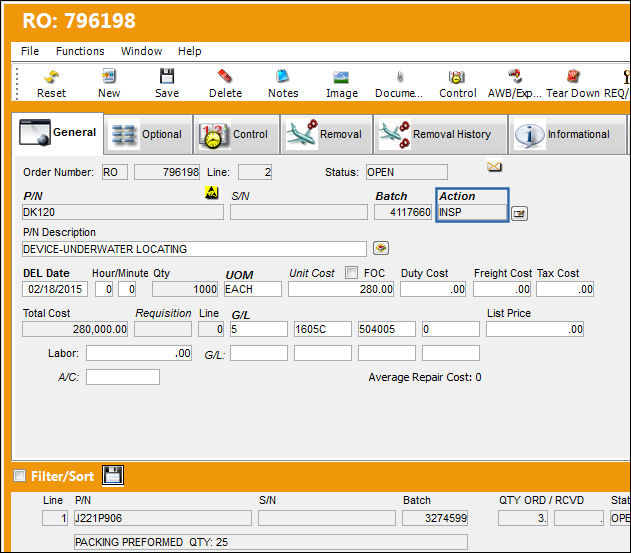Screen dimensions: 631x553
Task: Open the Action lookup button beside INSP
Action: (x=519, y=213)
